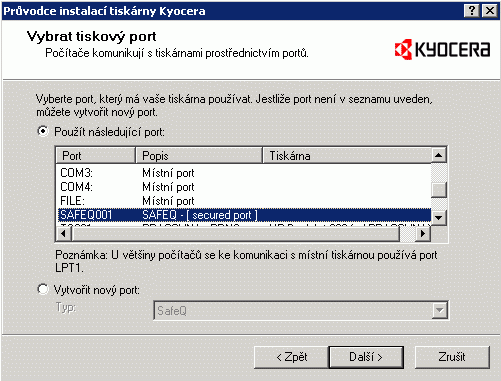This screenshot has width=501, height=381.
Task: Select the COM4: port row
Action: tap(244, 187)
